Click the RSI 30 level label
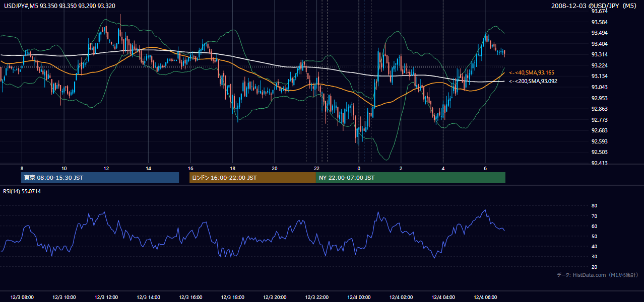644x302 pixels. [594, 257]
